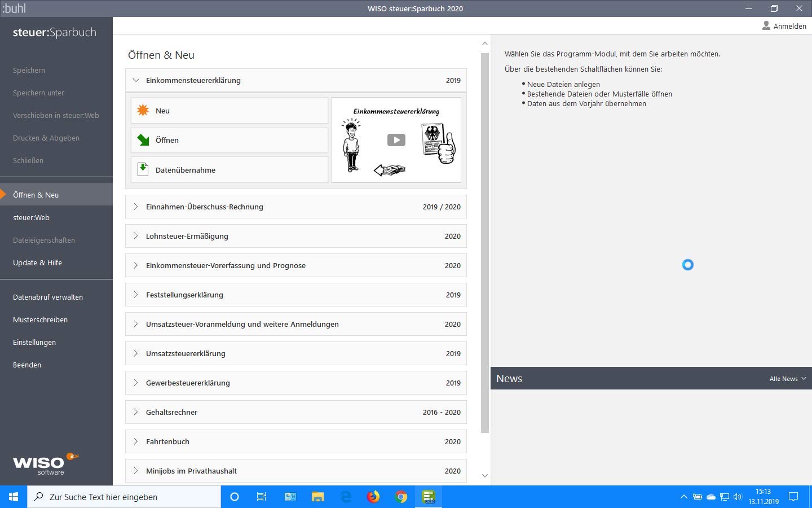Open File Explorer from taskbar
Viewport: 812px width, 508px height.
[317, 497]
